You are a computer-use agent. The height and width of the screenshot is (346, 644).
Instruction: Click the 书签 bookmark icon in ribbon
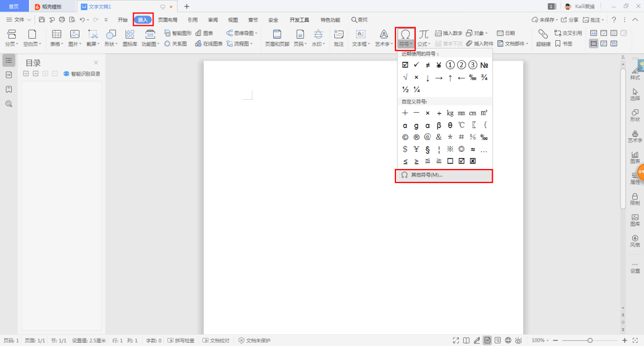pos(563,44)
